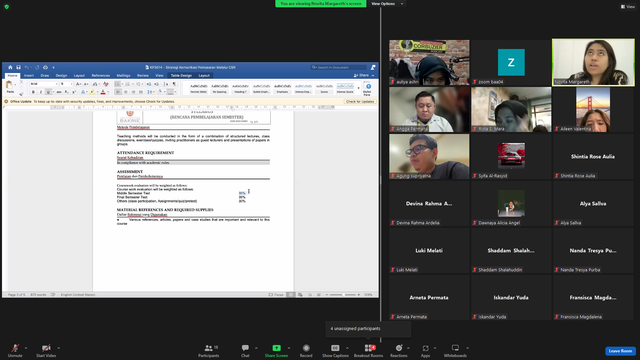Click the yellow text highlight color
Image resolution: width=640 pixels, height=360 pixels.
tap(92, 92)
